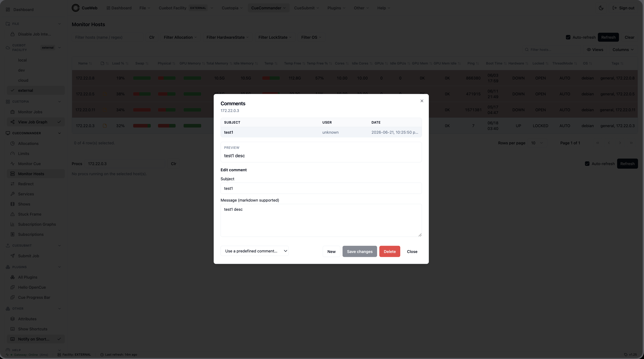The image size is (644, 359).
Task: Click the comment Subject input field
Action: click(321, 188)
